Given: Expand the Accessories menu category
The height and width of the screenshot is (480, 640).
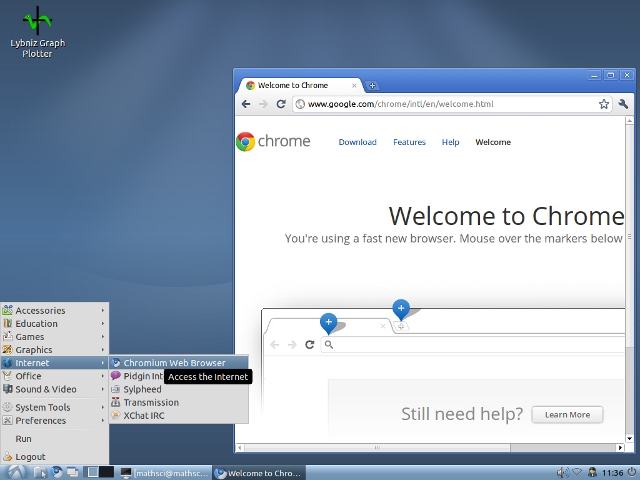Looking at the screenshot, I should [54, 310].
